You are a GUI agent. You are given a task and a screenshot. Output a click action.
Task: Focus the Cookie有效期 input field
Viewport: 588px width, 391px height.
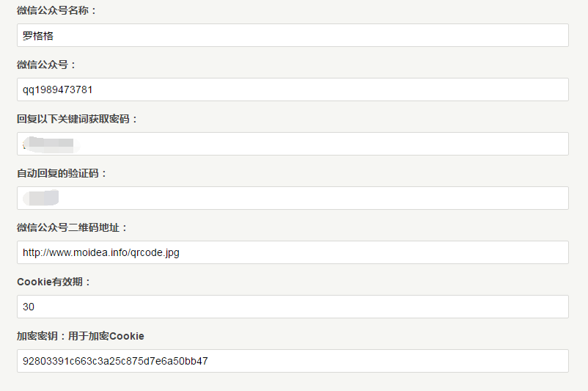tap(293, 307)
